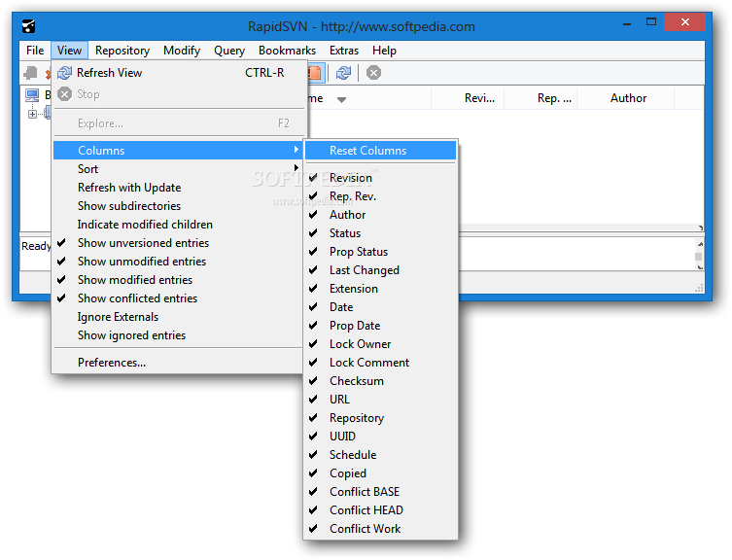Open the Repository menu
This screenshot has height=560, width=732.
[122, 51]
